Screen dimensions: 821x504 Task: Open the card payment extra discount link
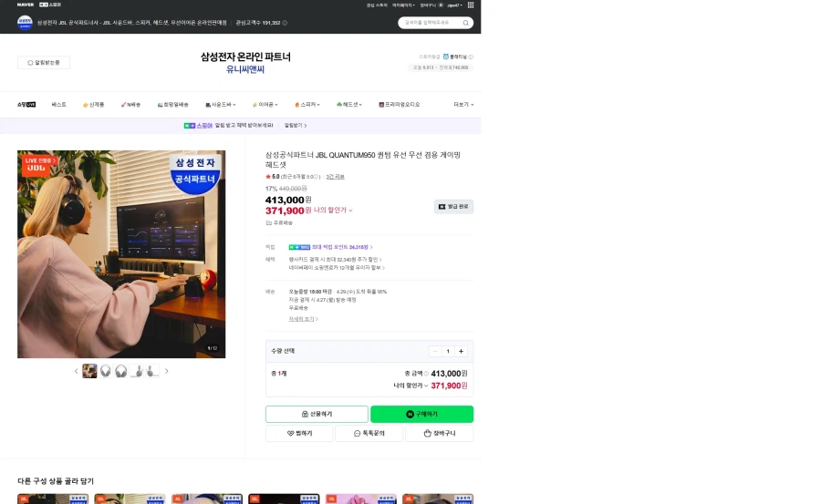(x=335, y=260)
